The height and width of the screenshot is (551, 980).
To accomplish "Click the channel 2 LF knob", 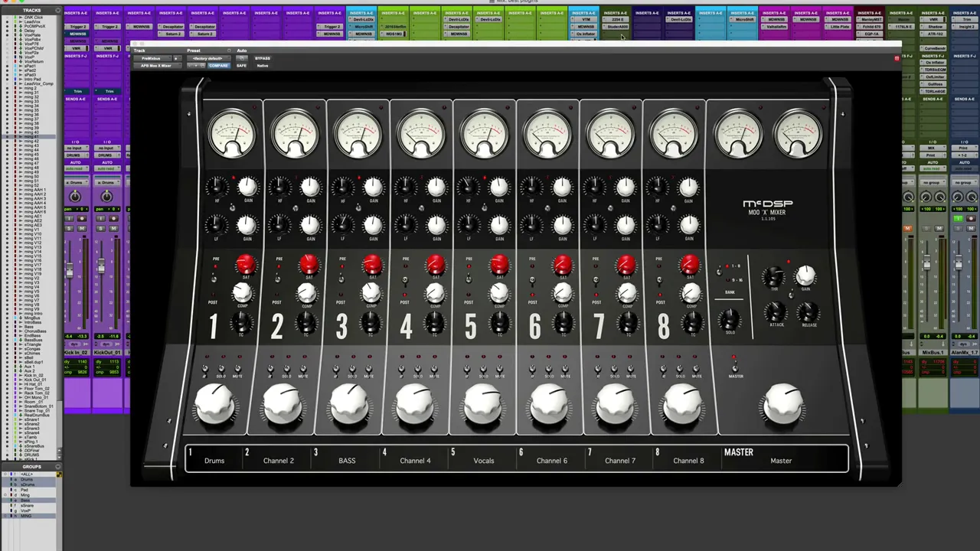I will [279, 225].
